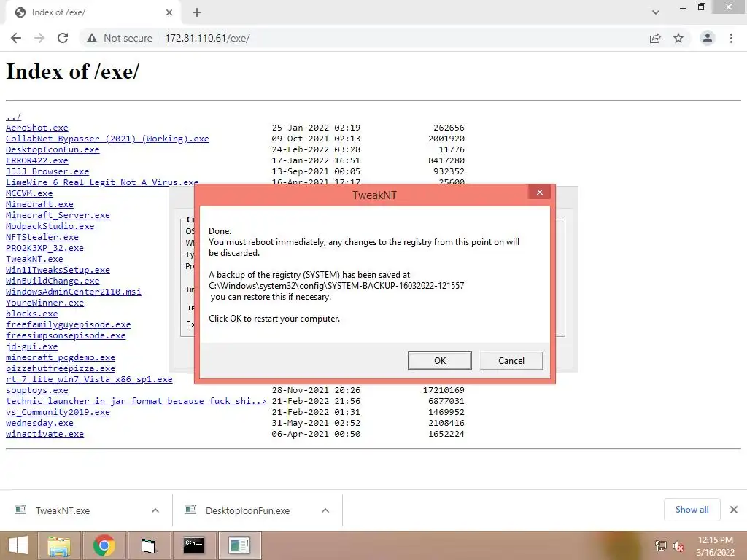Switch to TweakNT taskbar application icon
The width and height of the screenshot is (747, 560).
[239, 545]
